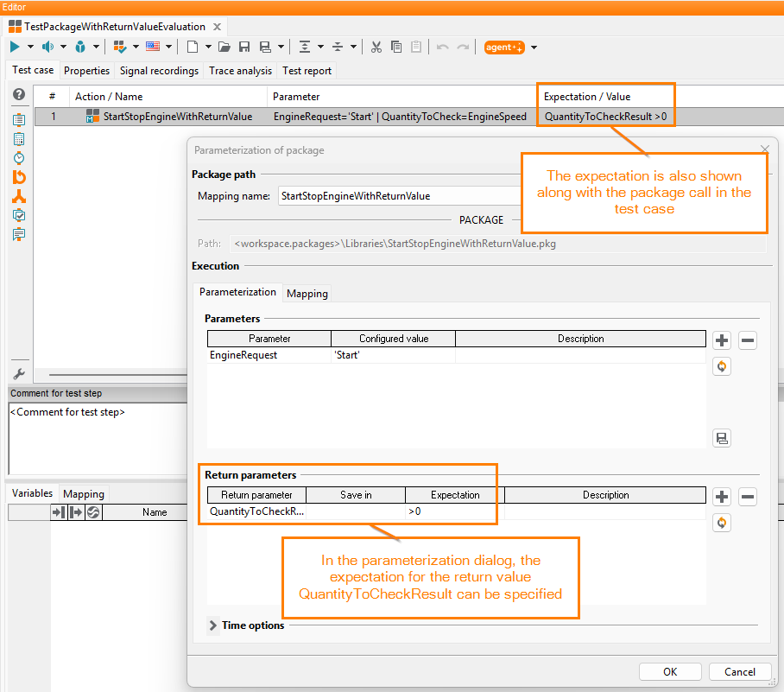Image resolution: width=784 pixels, height=692 pixels.
Task: Open the dropdown arrow next to the flag icon
Action: tap(169, 47)
